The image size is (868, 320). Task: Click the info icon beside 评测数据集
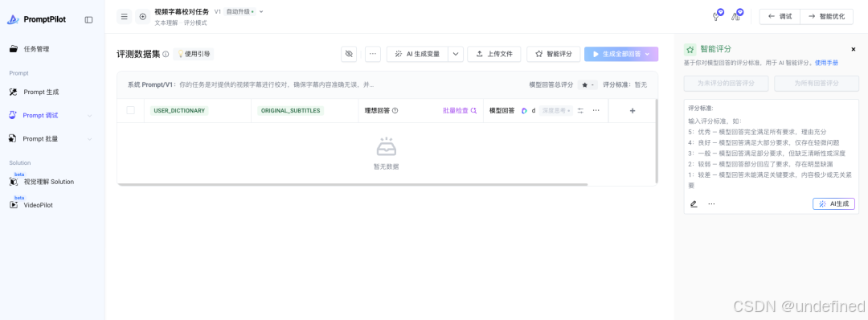point(166,54)
